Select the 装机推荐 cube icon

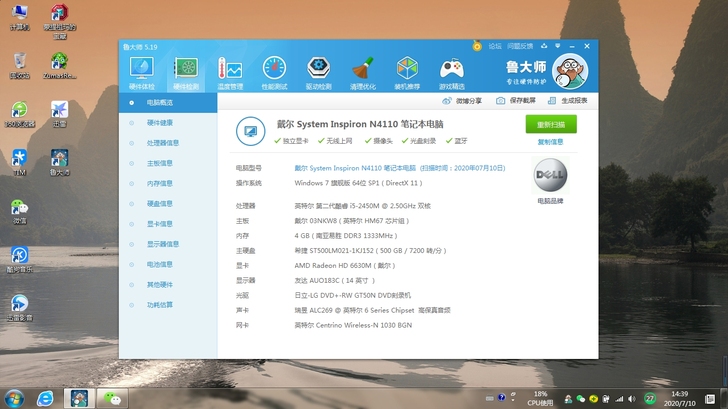407,72
